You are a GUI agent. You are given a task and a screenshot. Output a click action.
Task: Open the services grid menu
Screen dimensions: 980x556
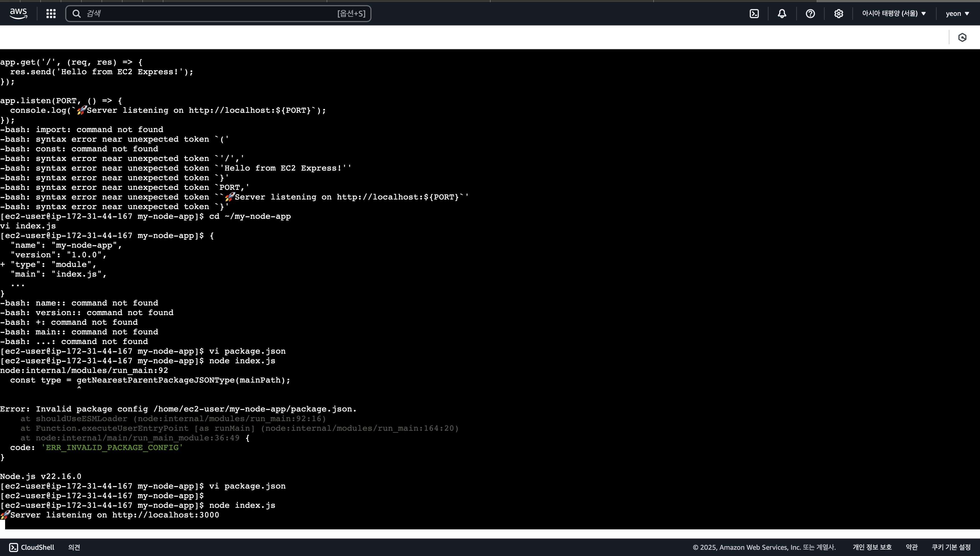(51, 14)
